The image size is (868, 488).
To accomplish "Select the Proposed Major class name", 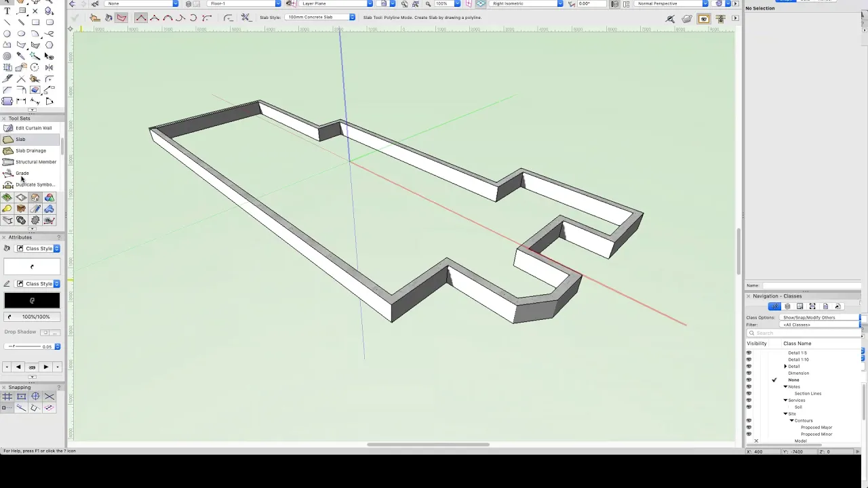I will coord(816,428).
